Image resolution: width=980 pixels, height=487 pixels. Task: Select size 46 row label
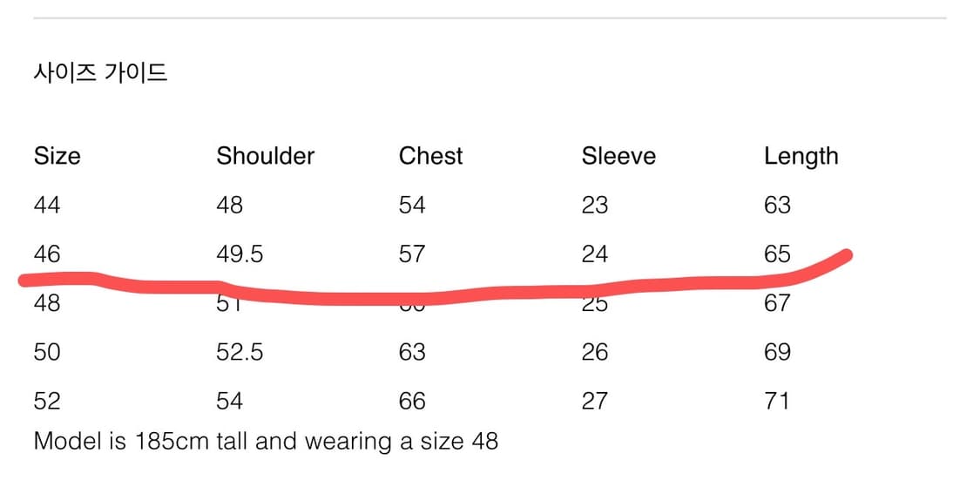[47, 254]
